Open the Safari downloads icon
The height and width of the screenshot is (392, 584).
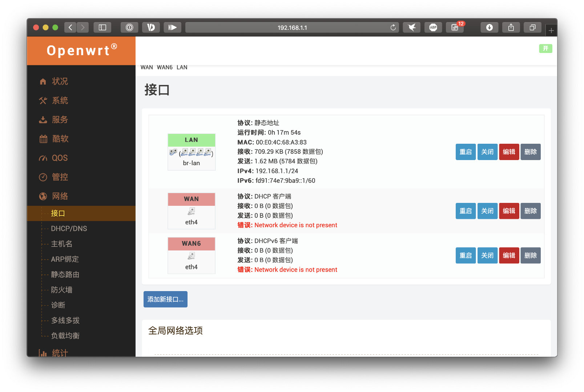(x=489, y=28)
